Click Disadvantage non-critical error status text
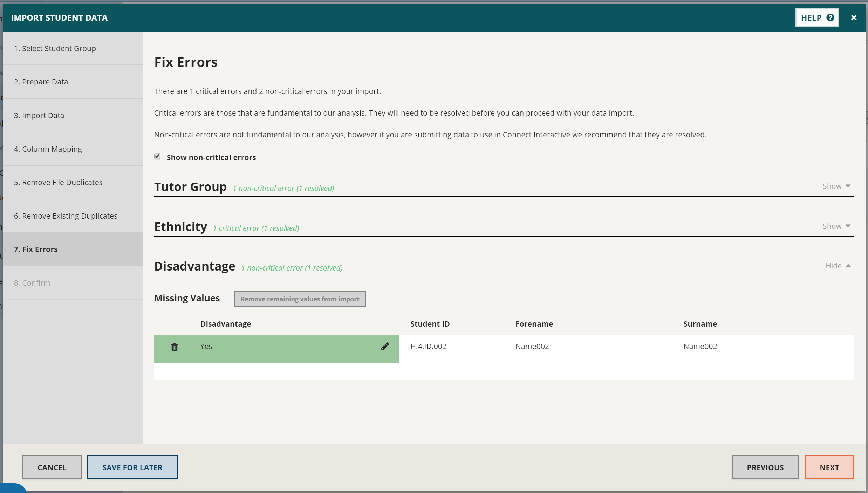 [x=292, y=268]
